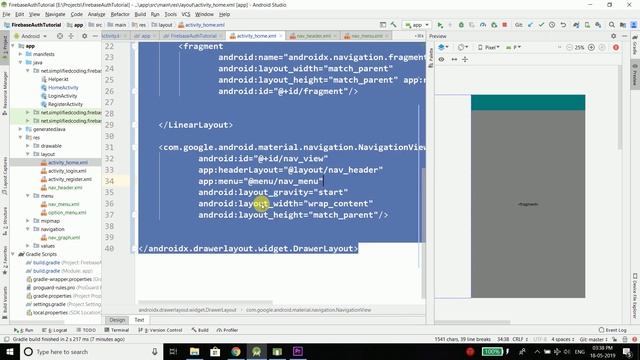Open the Git history clock icon
This screenshot has width=640, height=360.
[552, 25]
